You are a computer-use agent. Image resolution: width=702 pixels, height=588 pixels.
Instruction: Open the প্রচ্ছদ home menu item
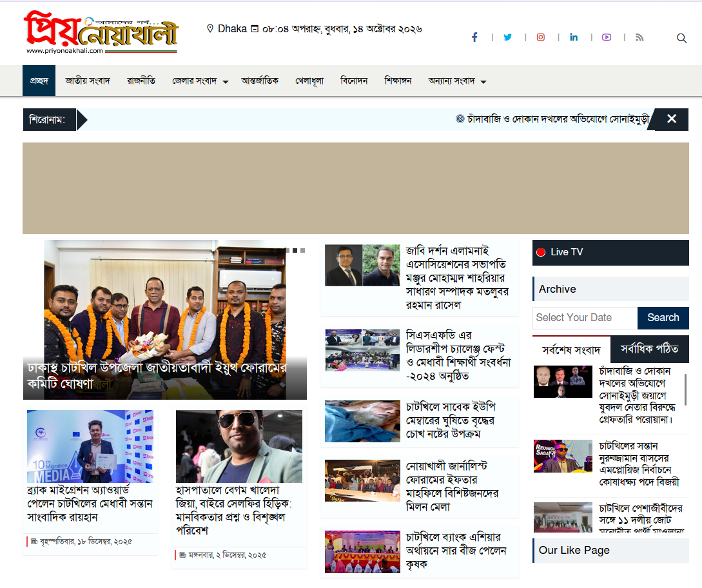(39, 81)
